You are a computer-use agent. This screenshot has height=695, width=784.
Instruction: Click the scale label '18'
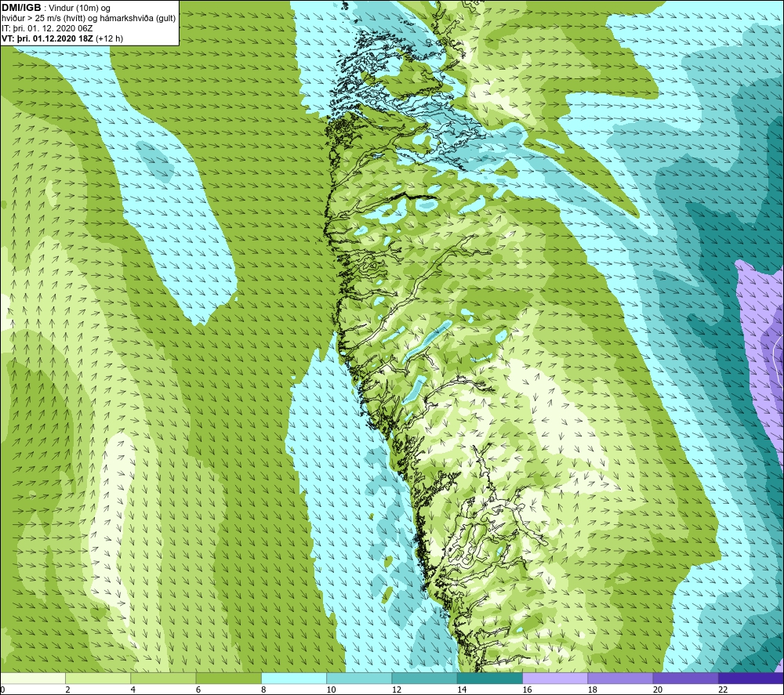(x=593, y=690)
